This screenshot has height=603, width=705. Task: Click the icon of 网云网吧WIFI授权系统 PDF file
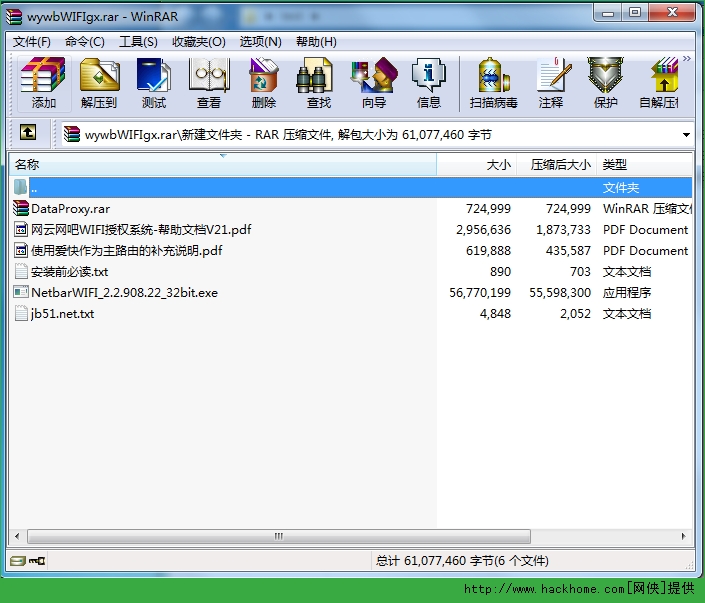point(21,229)
